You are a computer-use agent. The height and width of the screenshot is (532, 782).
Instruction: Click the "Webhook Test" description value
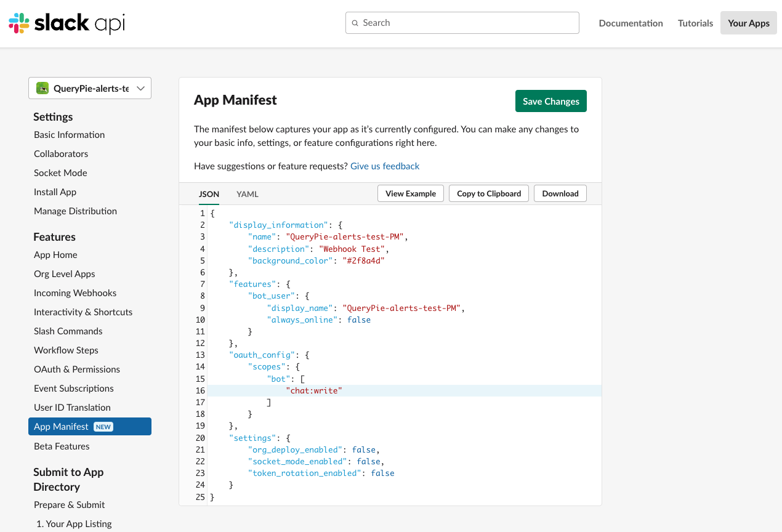[x=352, y=249]
